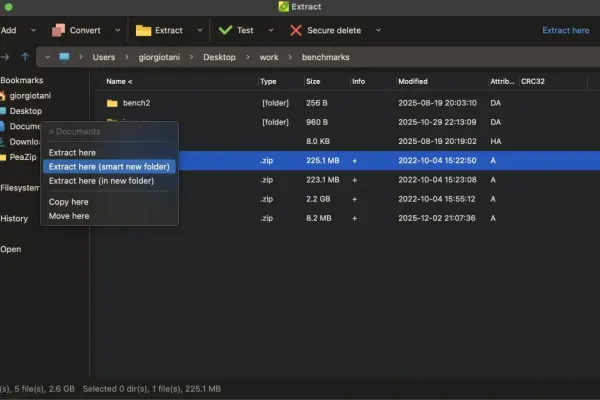
Task: Open the Test dropdown arrow
Action: [x=271, y=30]
